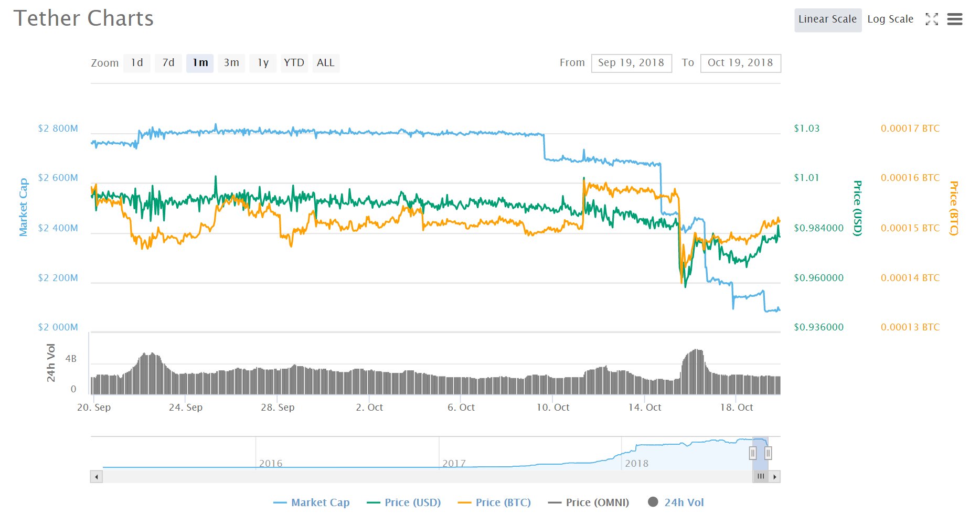Click the scrollbar left arrow button
This screenshot has width=980, height=514.
96,477
